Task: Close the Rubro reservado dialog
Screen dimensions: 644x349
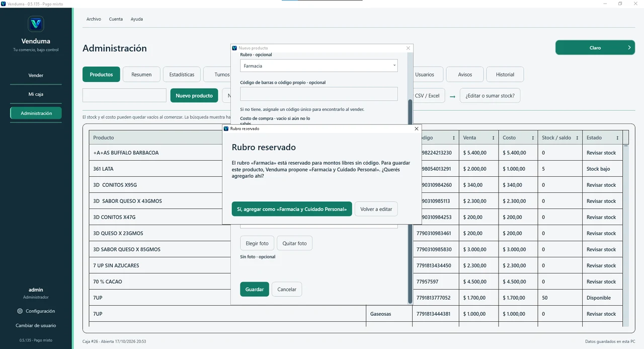Action: point(416,129)
